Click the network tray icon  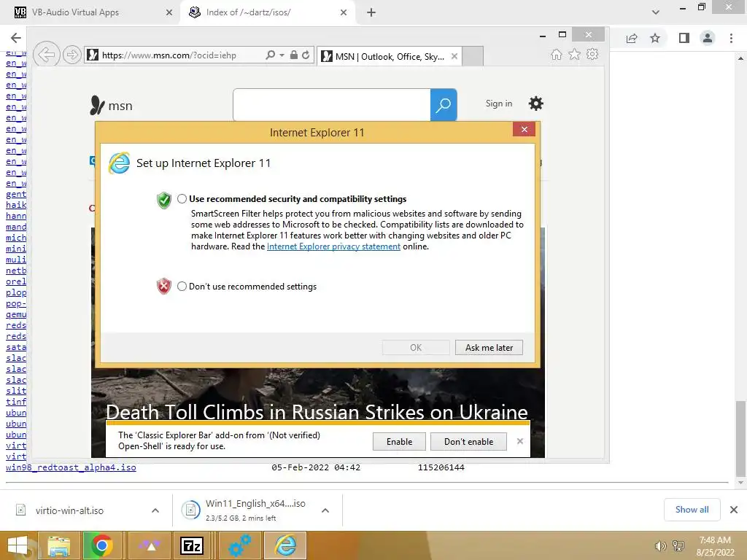point(678,546)
